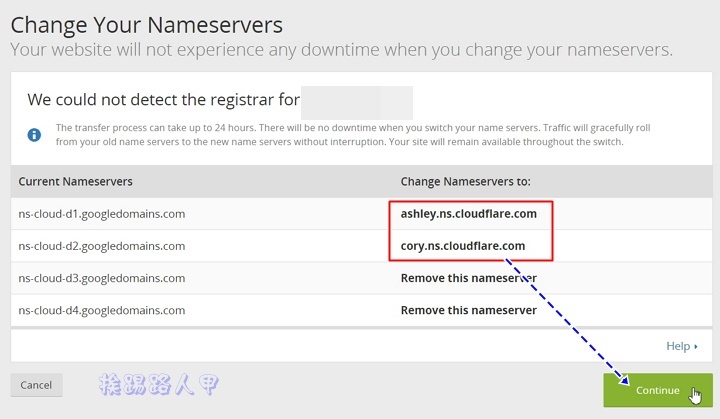Screen dimensions: 720x419
Task: Click the Change Nameservers to: header
Action: pyautogui.click(x=465, y=181)
